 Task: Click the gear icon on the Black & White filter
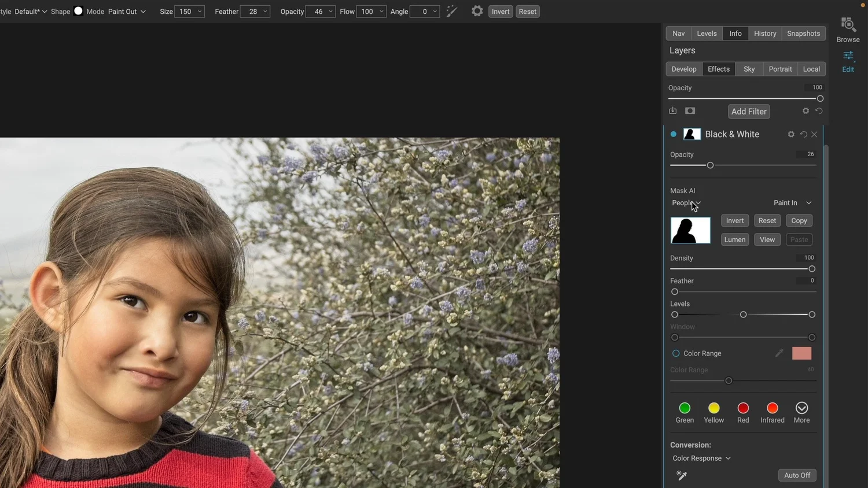coord(791,134)
